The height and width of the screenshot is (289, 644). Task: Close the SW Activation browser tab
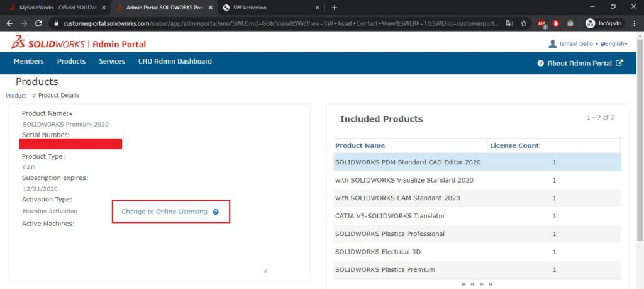318,8
